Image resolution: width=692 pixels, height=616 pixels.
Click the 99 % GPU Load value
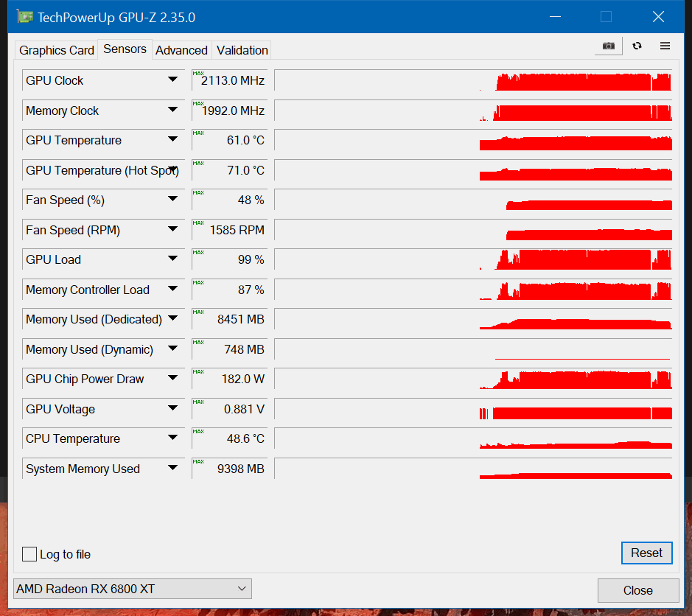229,259
